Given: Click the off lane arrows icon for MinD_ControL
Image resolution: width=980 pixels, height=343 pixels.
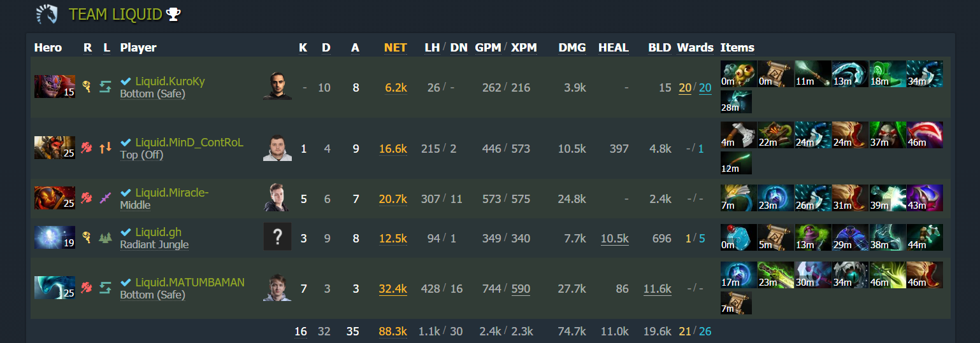Looking at the screenshot, I should tap(105, 148).
